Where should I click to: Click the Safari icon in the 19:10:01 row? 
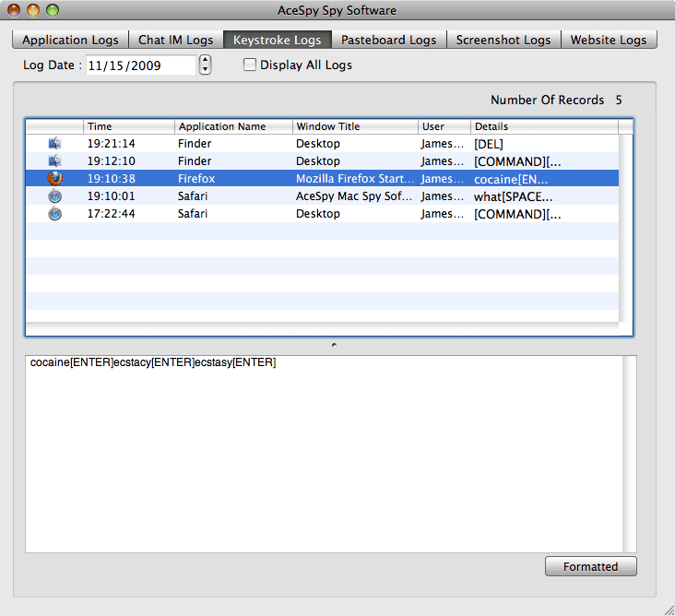tap(54, 196)
